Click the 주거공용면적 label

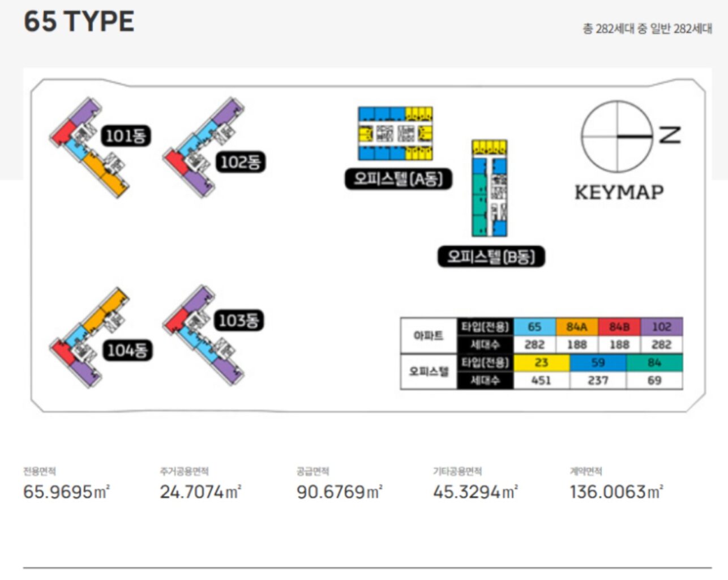pos(185,471)
